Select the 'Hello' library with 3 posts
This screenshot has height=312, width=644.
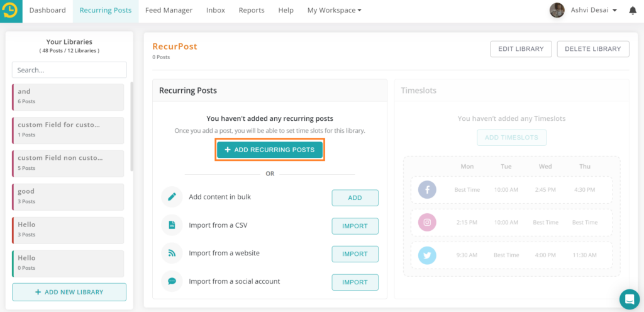click(x=68, y=230)
